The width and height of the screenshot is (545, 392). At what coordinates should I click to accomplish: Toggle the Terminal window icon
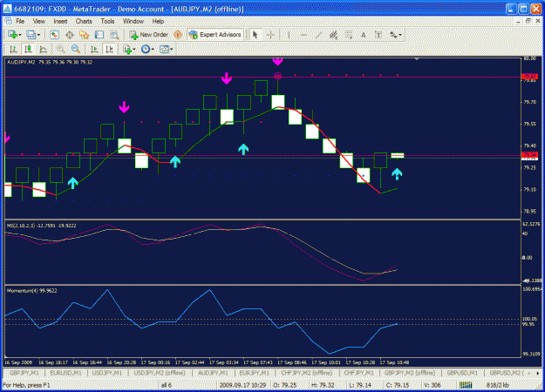[x=99, y=35]
